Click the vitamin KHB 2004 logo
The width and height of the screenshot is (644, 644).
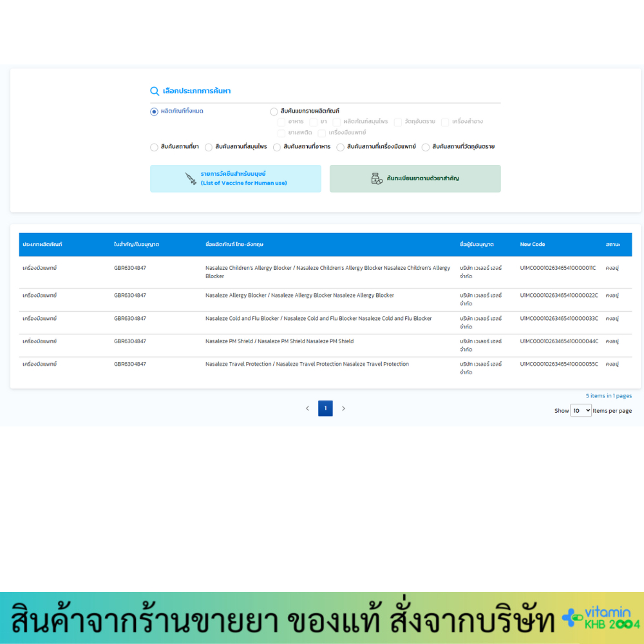pyautogui.click(x=602, y=618)
